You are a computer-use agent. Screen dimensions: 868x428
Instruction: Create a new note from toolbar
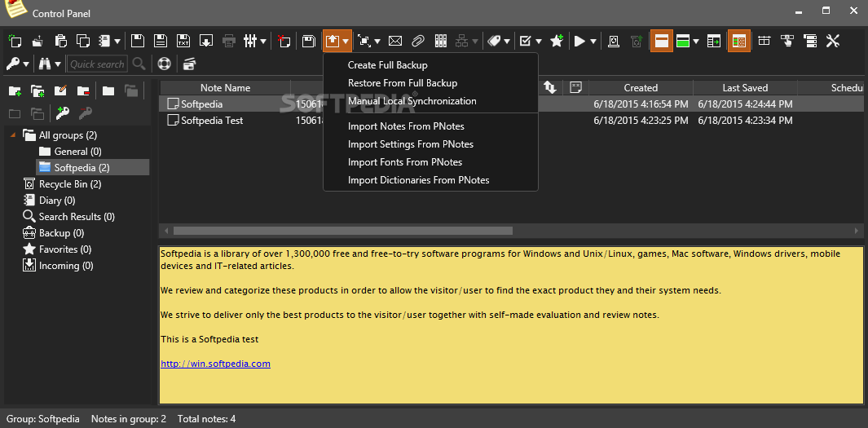(x=15, y=41)
